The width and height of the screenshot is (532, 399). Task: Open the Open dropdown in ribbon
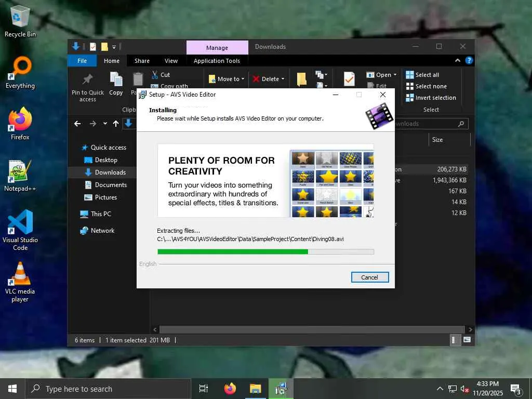pos(382,75)
